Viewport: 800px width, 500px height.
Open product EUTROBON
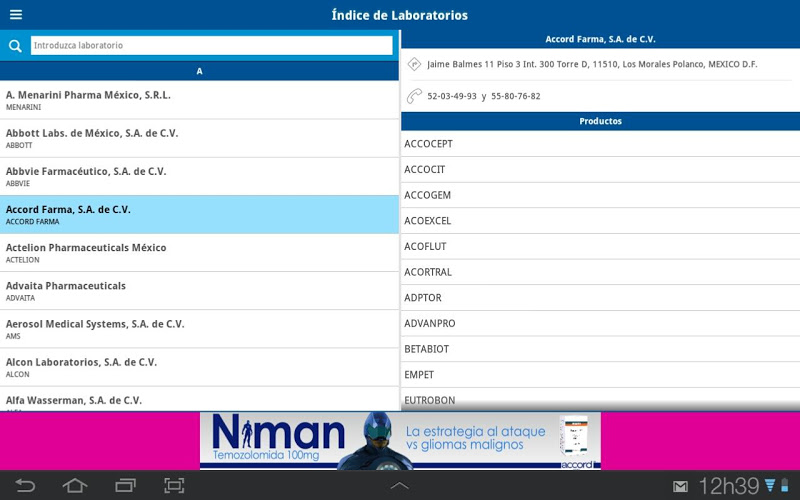tap(601, 399)
